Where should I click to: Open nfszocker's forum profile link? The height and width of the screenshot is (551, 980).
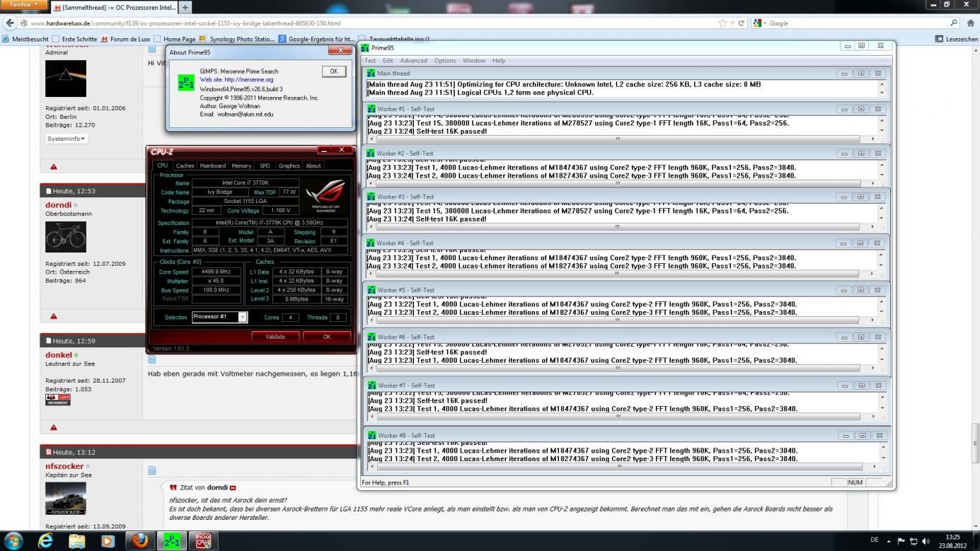point(64,466)
